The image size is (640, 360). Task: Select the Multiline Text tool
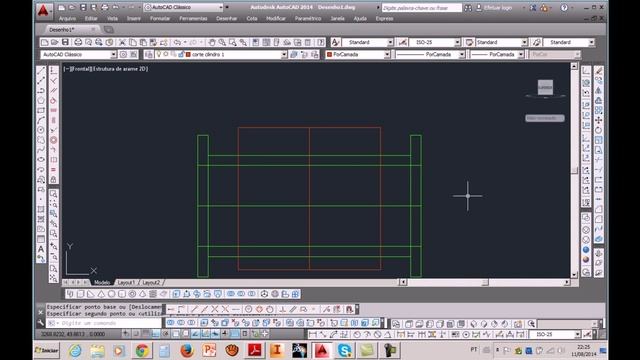[x=41, y=249]
